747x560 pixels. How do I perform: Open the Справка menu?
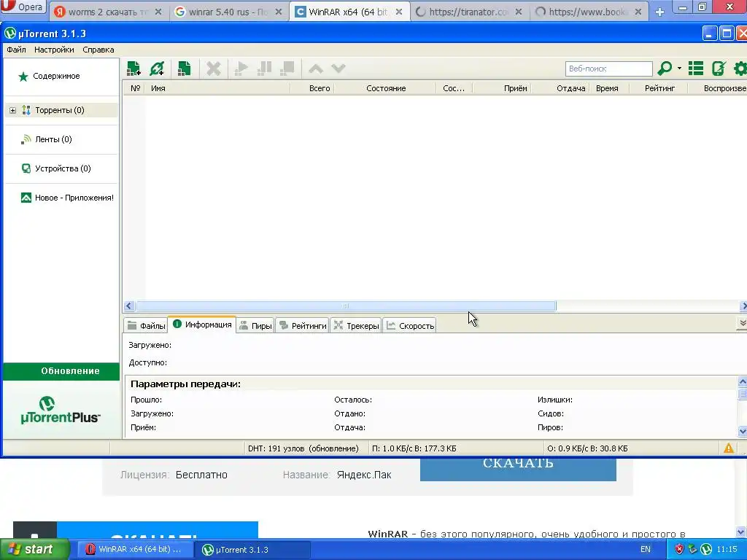[98, 50]
